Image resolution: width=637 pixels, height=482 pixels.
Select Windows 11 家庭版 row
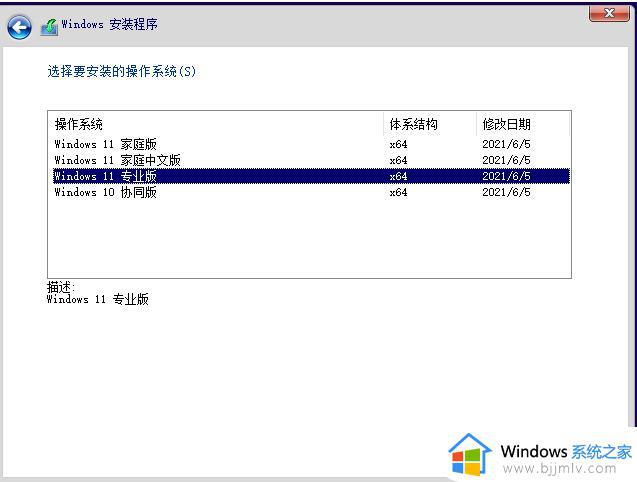tap(312, 144)
